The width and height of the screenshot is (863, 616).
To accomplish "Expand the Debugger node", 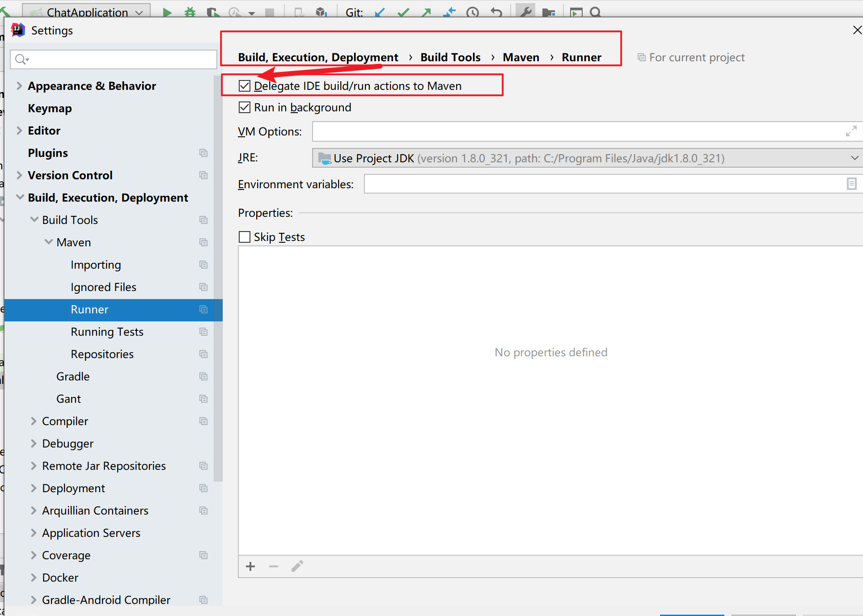I will [34, 443].
